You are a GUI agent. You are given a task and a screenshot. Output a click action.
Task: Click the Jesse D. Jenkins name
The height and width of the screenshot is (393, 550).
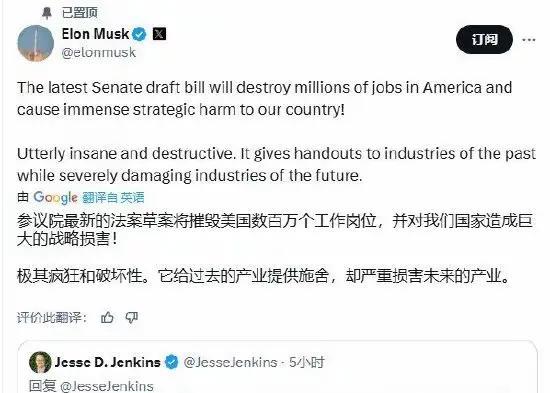107,362
